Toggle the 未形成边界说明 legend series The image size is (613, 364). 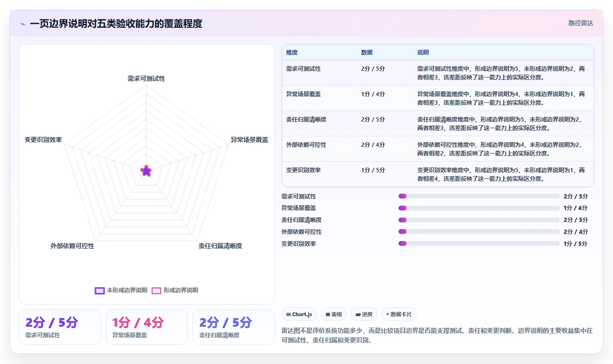pos(121,290)
